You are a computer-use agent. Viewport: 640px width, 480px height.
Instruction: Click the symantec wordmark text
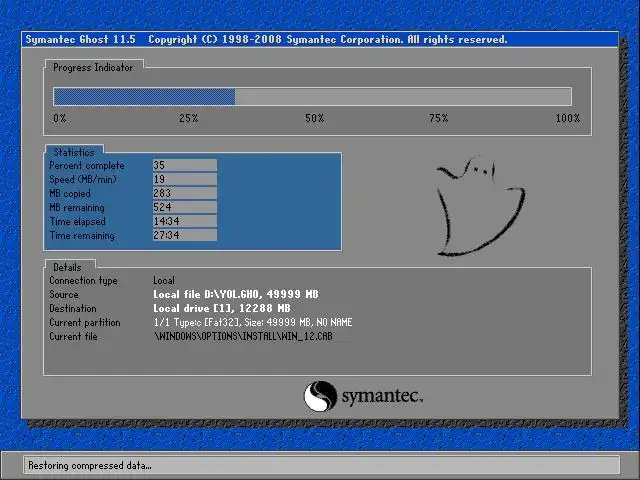(x=382, y=396)
